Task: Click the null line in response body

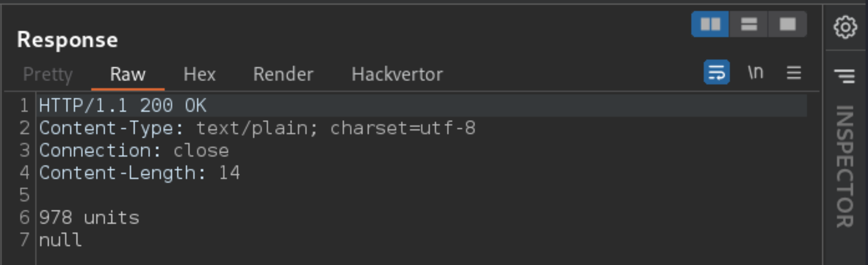Action: [61, 240]
